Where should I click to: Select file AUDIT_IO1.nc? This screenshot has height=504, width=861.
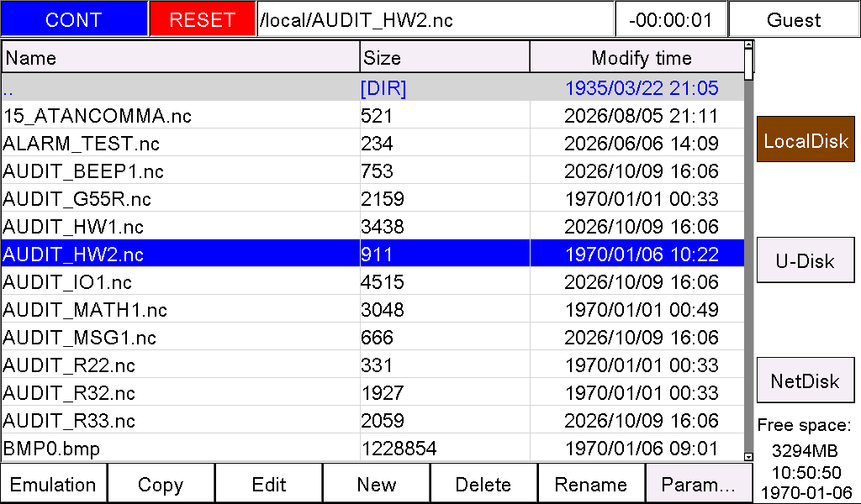(x=372, y=282)
